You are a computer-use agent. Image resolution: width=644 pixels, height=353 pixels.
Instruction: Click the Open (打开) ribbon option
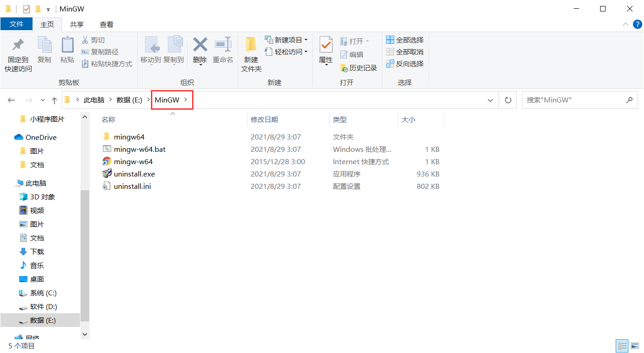(354, 41)
